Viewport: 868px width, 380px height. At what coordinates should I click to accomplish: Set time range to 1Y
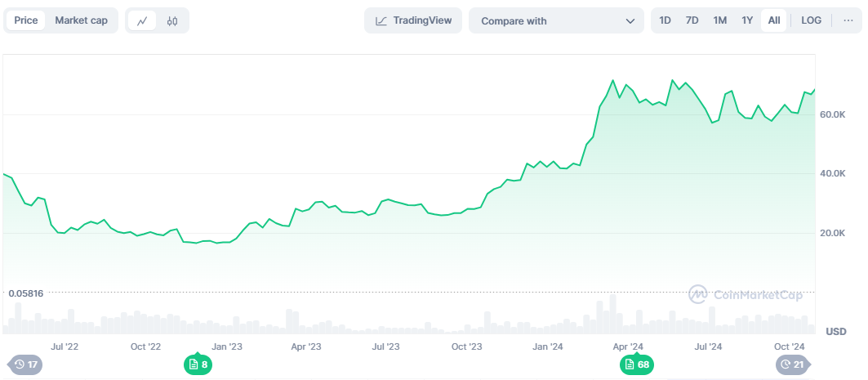click(x=747, y=20)
